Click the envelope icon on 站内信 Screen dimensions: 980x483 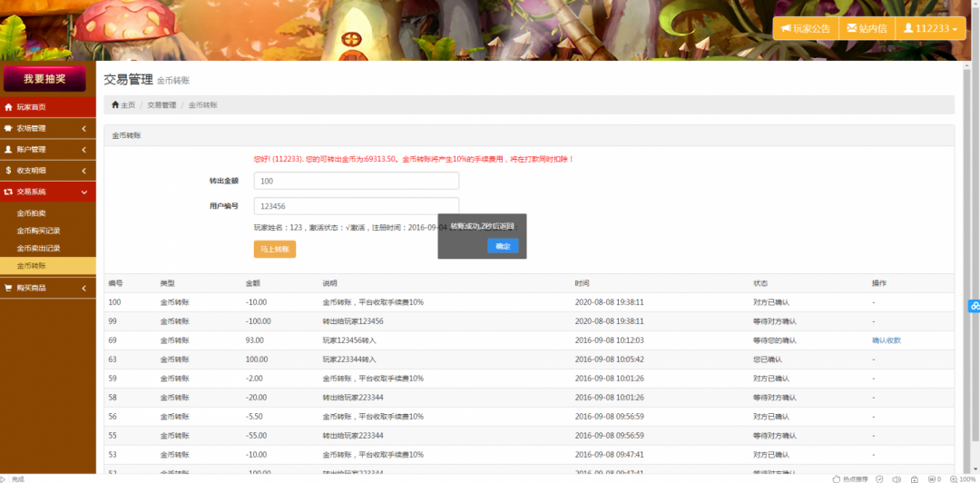pos(851,28)
